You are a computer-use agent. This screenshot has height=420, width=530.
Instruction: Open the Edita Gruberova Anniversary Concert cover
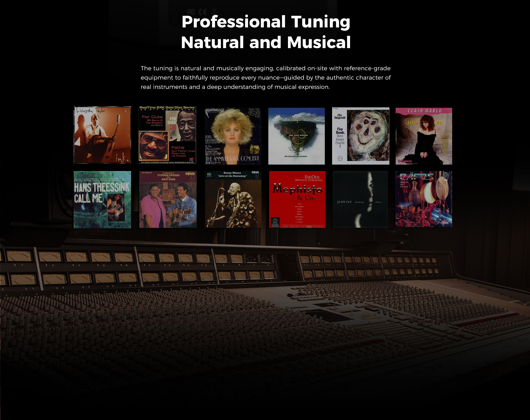pyautogui.click(x=233, y=136)
